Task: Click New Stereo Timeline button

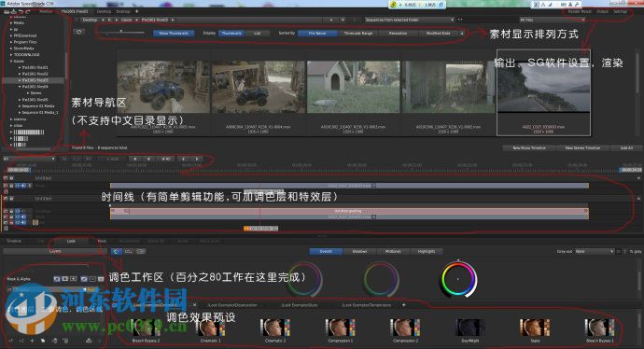Action: coord(582,147)
